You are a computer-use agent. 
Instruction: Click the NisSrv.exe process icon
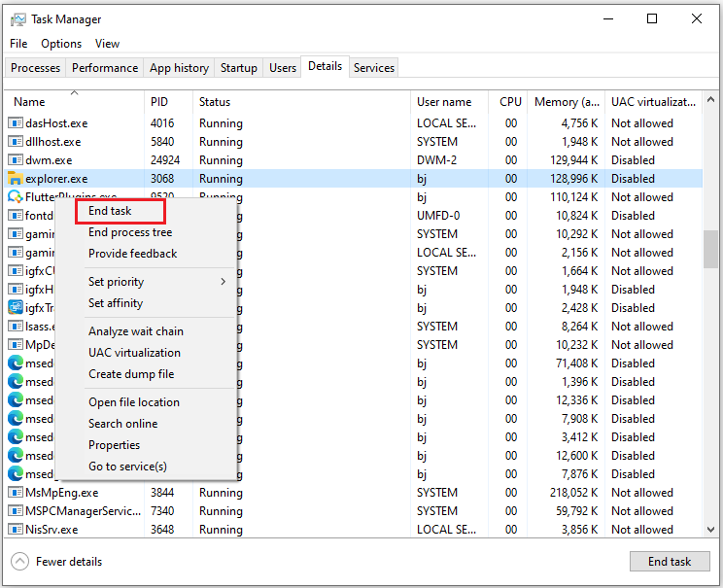point(15,530)
